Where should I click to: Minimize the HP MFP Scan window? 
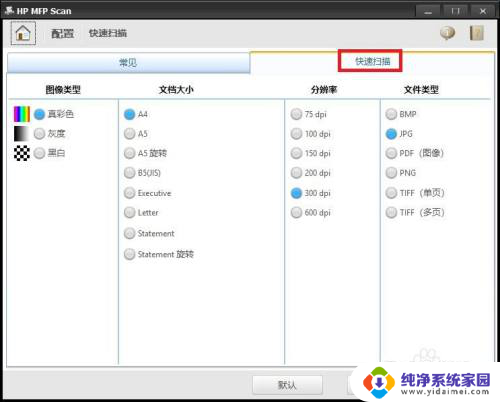tap(428, 11)
